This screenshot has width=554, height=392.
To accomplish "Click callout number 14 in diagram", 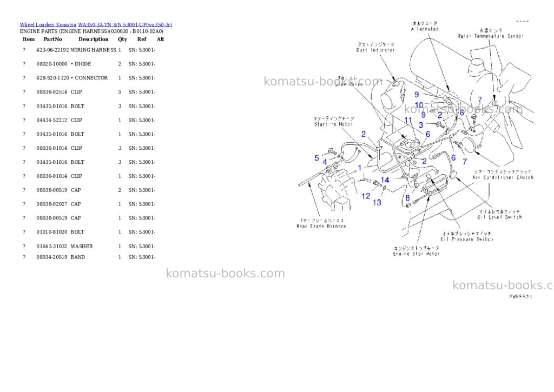I will [385, 180].
